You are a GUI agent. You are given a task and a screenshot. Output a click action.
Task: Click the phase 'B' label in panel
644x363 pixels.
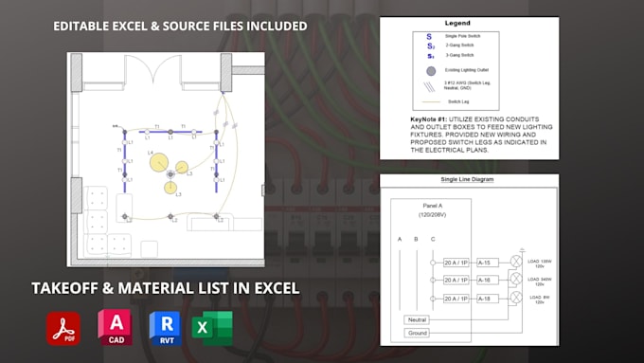point(416,239)
